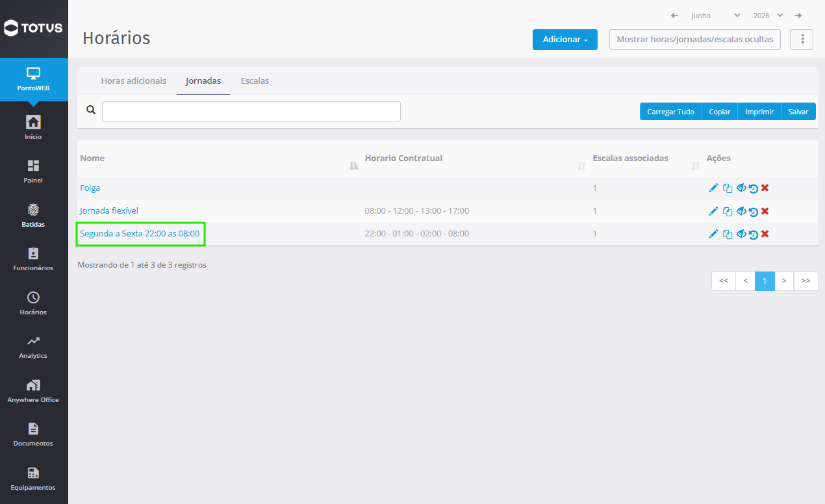Screen dimensions: 825x504
Task: Hide the Folga jornada with eye icon
Action: coord(741,188)
